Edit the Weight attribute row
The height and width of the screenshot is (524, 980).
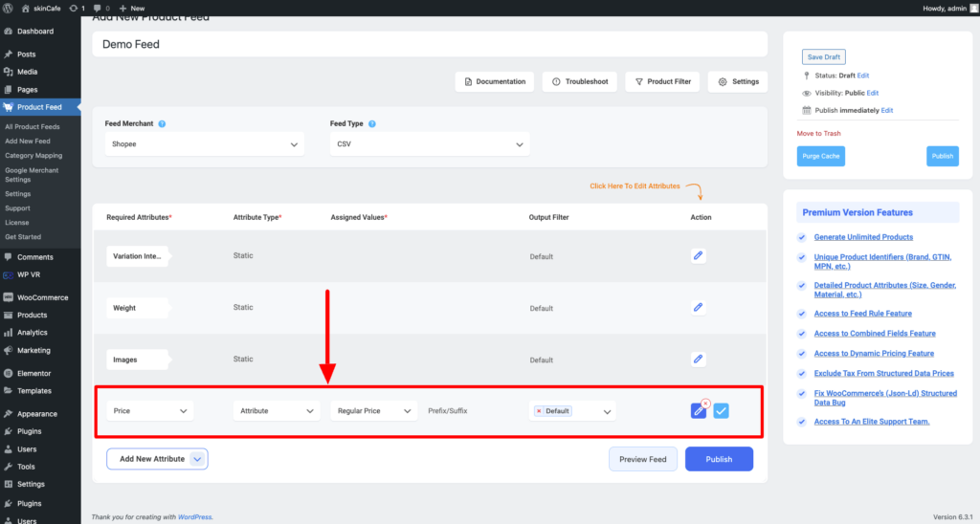pyautogui.click(x=698, y=307)
